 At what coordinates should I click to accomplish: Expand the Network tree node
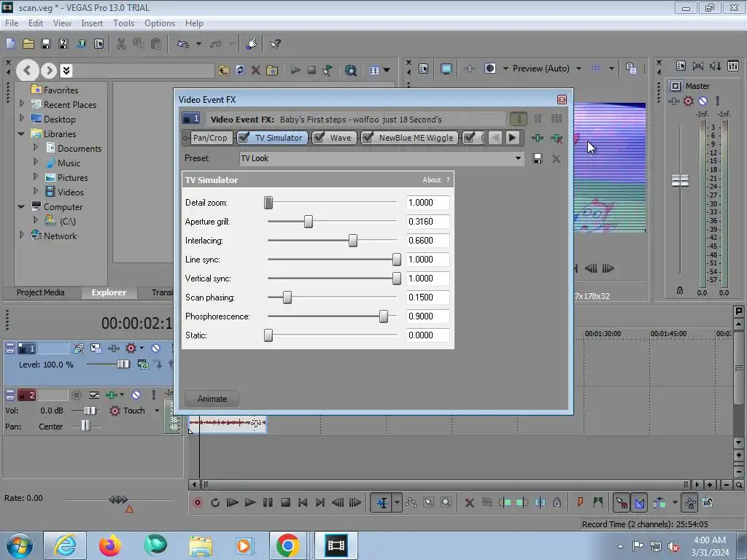[x=21, y=234]
